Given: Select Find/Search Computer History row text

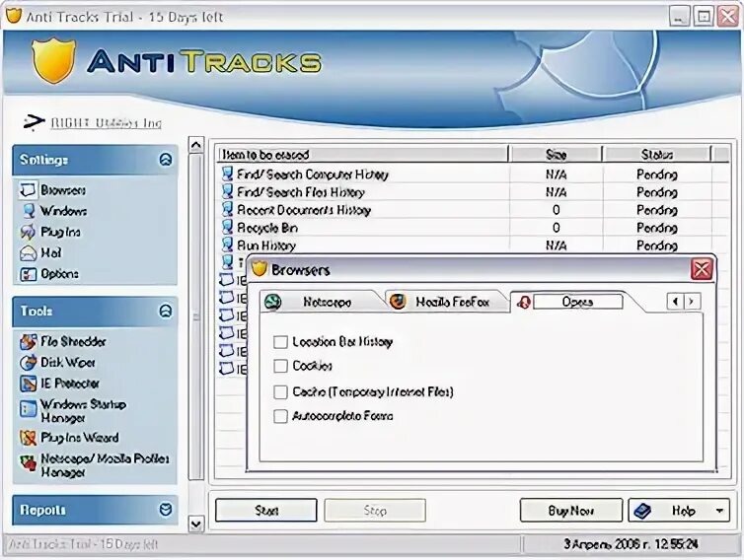Looking at the screenshot, I should [x=313, y=175].
